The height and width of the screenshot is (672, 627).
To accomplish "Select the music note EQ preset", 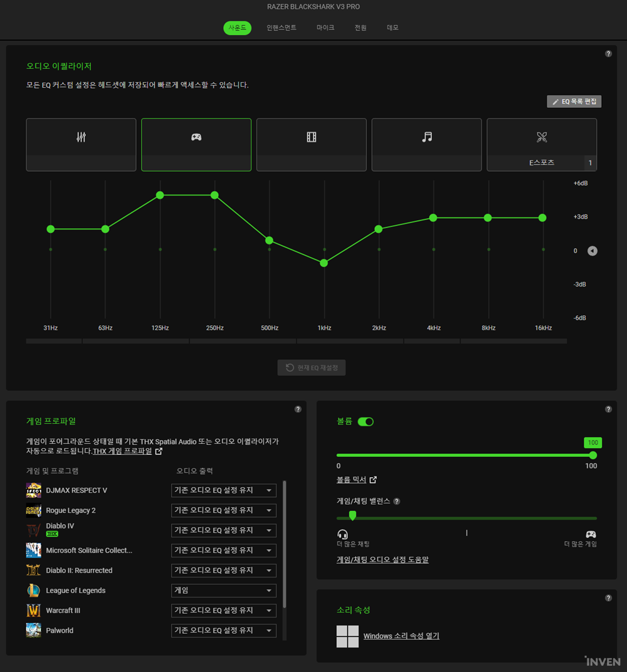I will click(426, 144).
